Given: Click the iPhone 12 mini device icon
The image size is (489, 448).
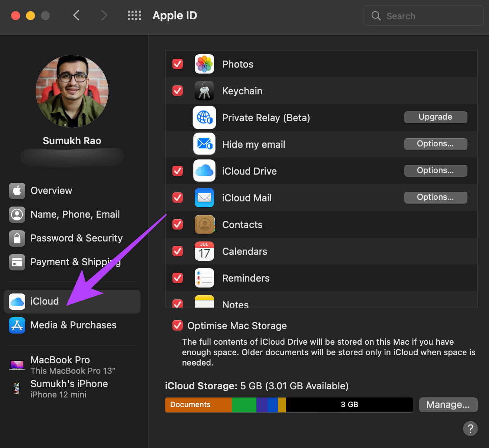Looking at the screenshot, I should pos(17,389).
